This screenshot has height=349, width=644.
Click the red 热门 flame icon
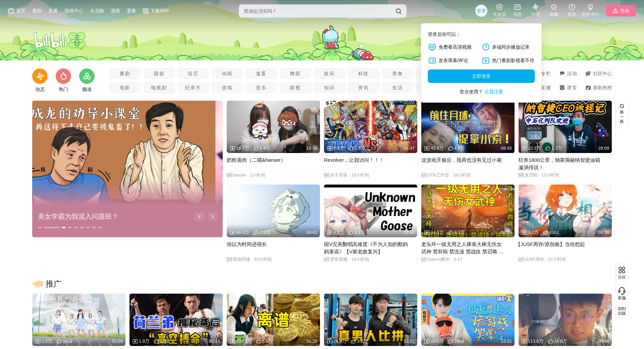[x=63, y=77]
